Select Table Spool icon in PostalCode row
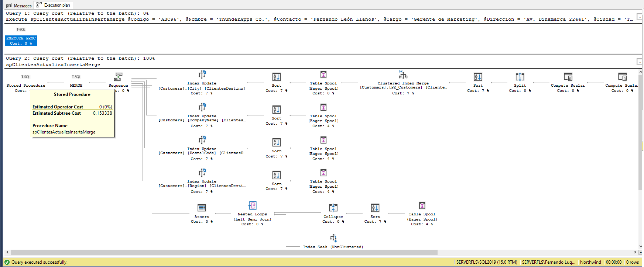644x267 pixels. [323, 141]
